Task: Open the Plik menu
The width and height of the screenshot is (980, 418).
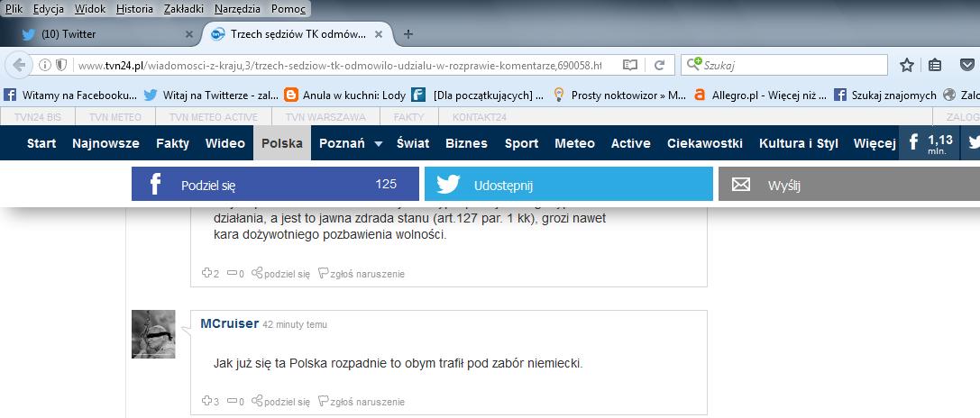Action: pyautogui.click(x=14, y=9)
